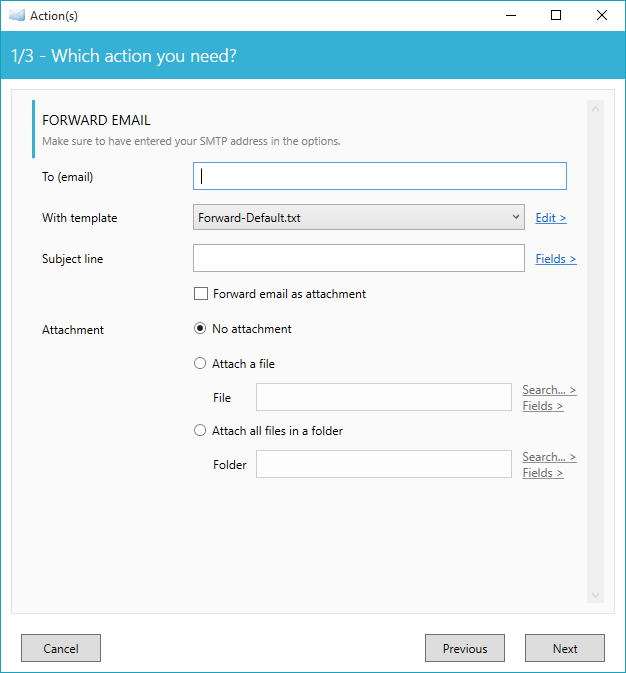
Task: Minimize the Action(s) window
Action: point(511,15)
